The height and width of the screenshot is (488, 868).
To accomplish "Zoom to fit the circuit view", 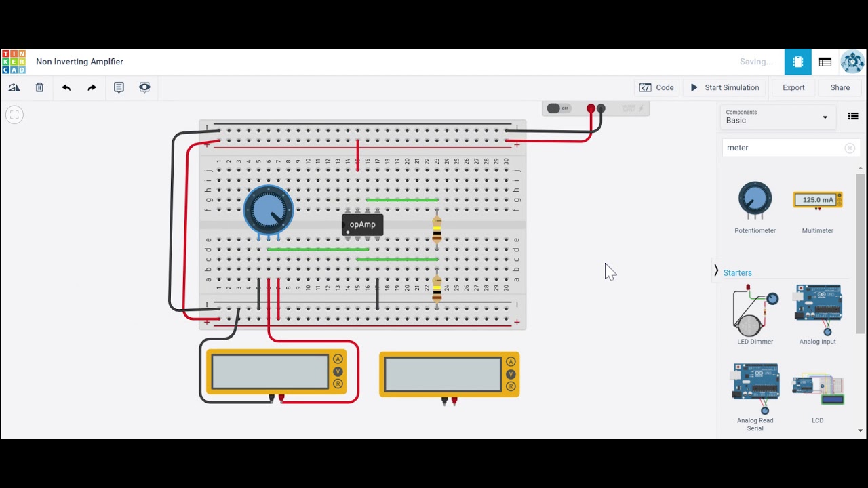I will (14, 115).
